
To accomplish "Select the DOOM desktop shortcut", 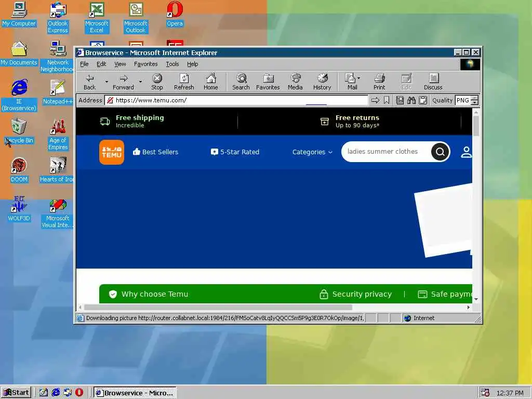I will pos(19,170).
